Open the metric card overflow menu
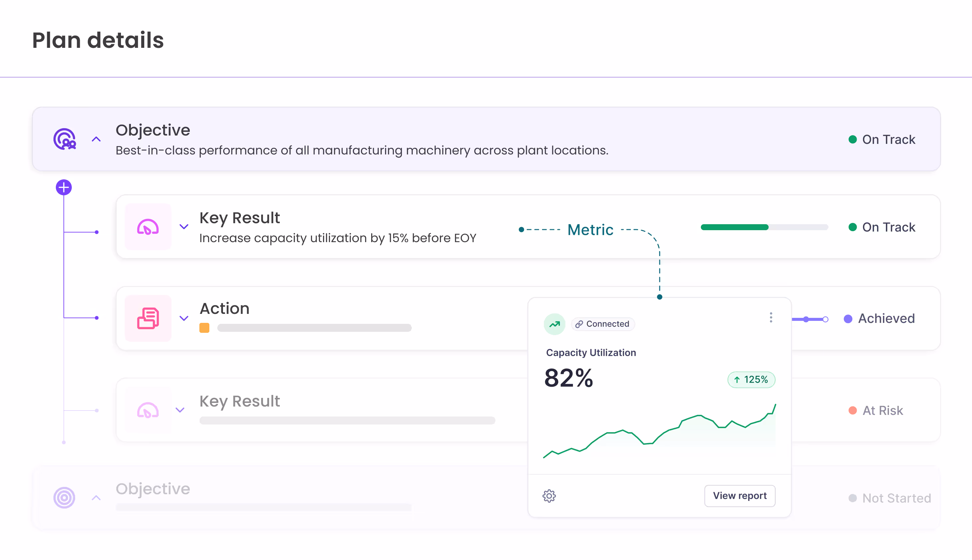 pyautogui.click(x=771, y=318)
